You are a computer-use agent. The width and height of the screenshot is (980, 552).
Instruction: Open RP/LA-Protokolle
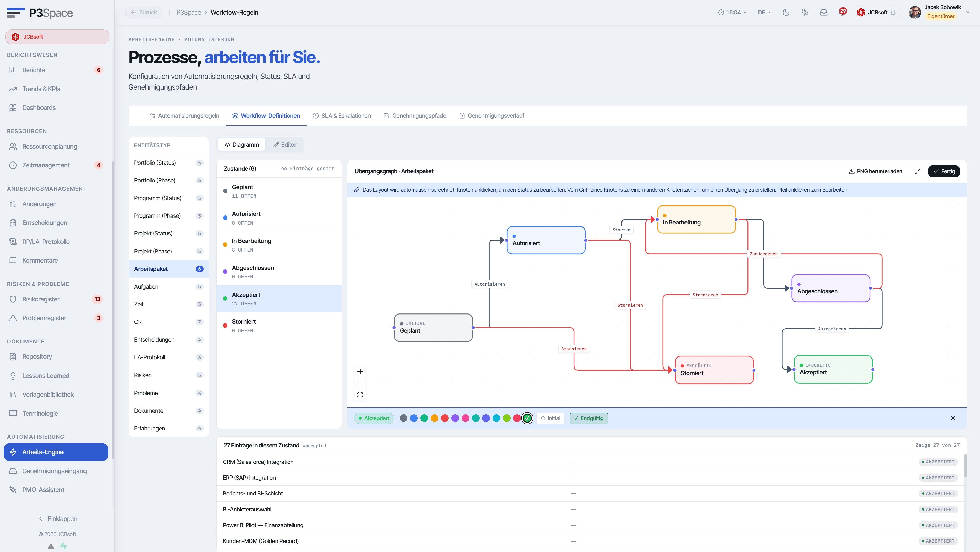tap(56, 242)
